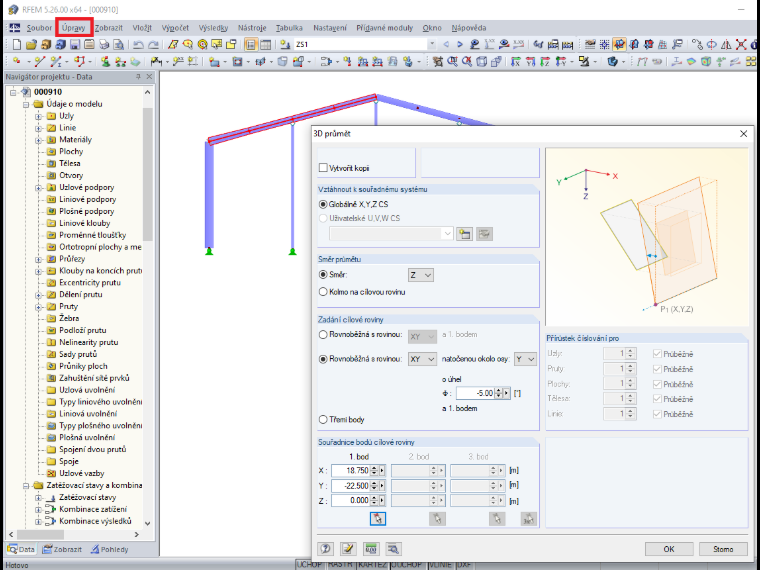
Task: Toggle the RASTR status bar button
Action: [340, 565]
